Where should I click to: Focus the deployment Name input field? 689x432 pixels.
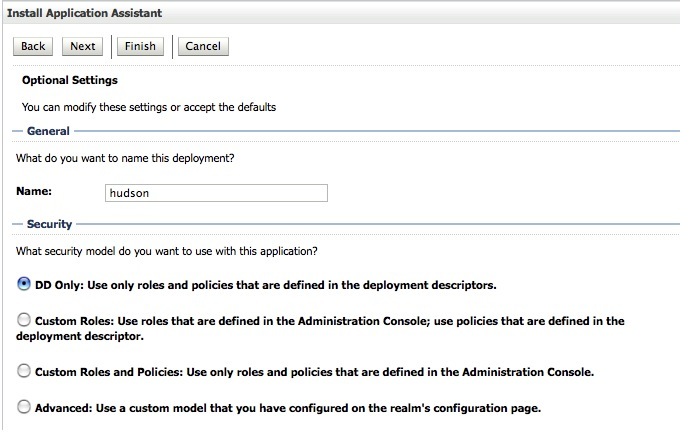[216, 193]
